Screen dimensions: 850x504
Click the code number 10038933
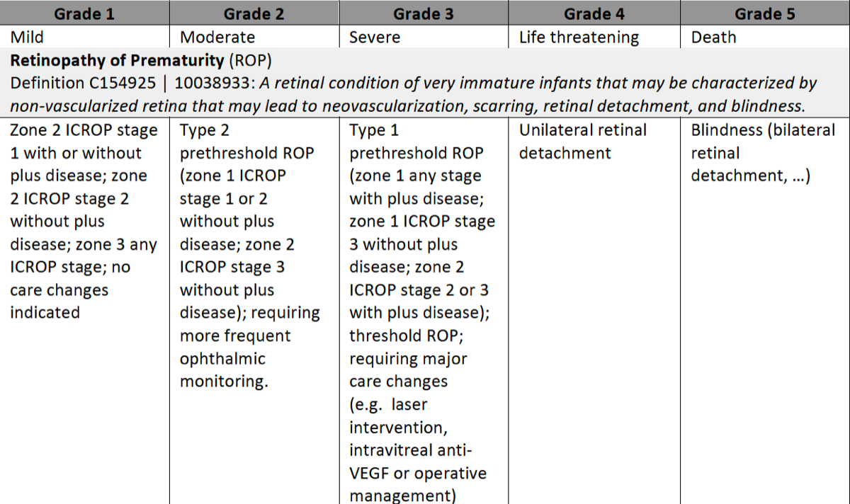(x=212, y=83)
